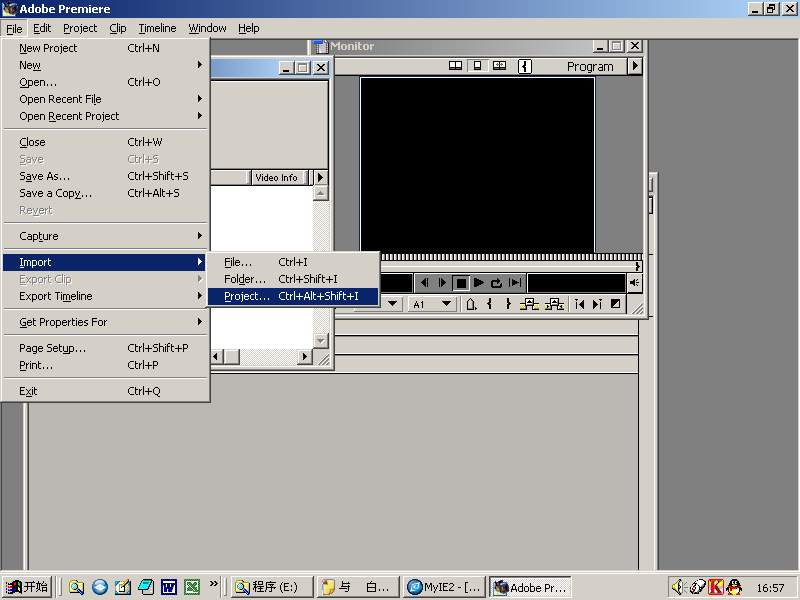The image size is (800, 600).
Task: Play from In to Out
Action: tap(515, 283)
